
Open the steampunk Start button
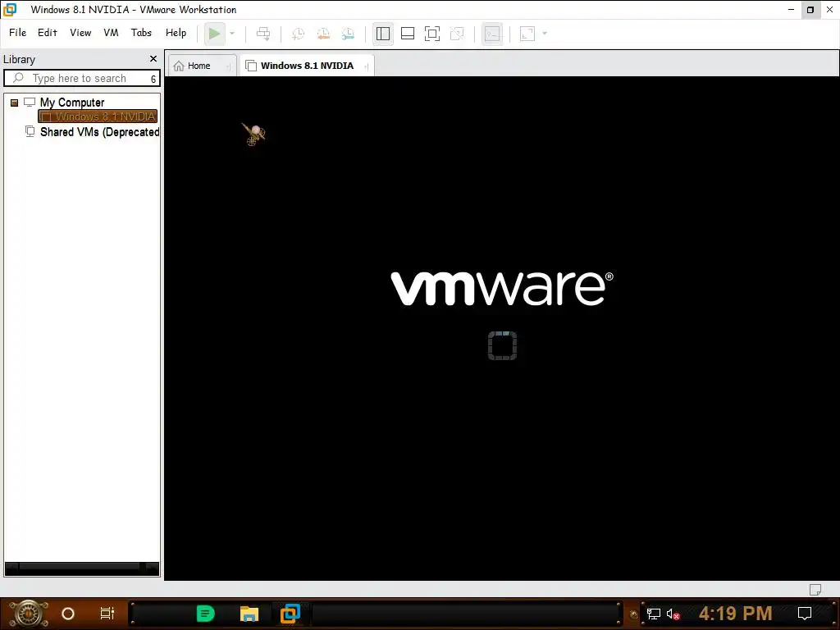(x=28, y=614)
